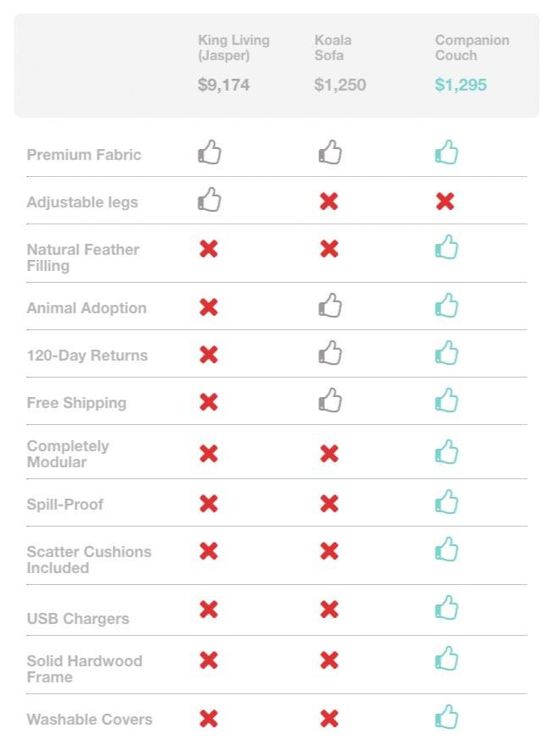Click the Premium Fabric row label
The image size is (552, 756).
coord(84,155)
